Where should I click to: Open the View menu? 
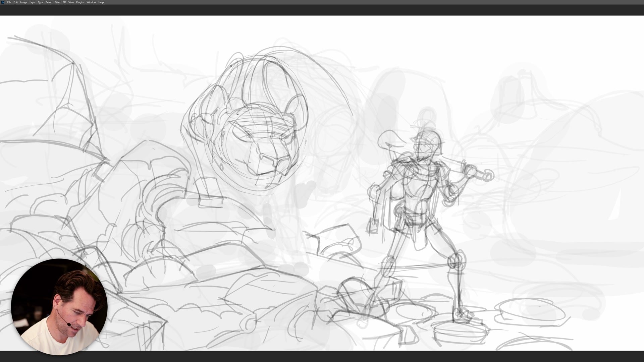(71, 2)
